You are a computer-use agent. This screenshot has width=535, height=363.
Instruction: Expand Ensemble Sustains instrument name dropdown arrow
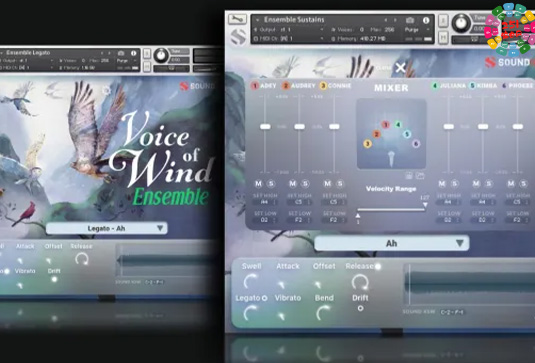coord(258,20)
